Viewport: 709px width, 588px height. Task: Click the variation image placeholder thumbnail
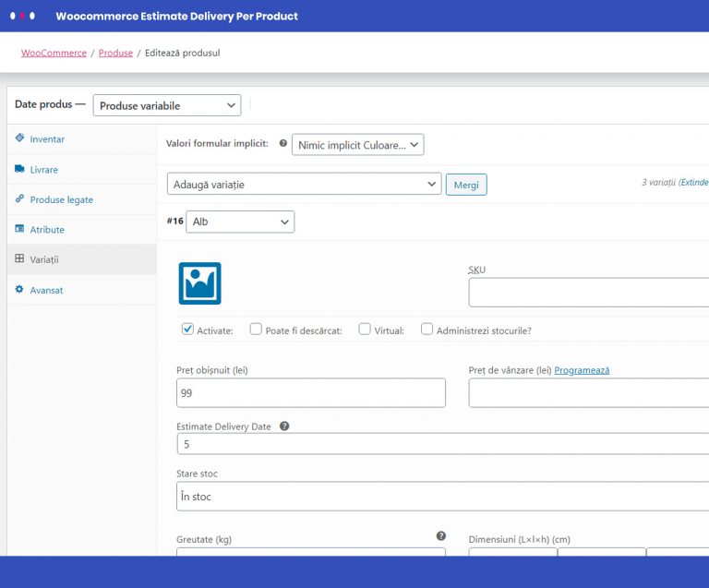[x=199, y=283]
